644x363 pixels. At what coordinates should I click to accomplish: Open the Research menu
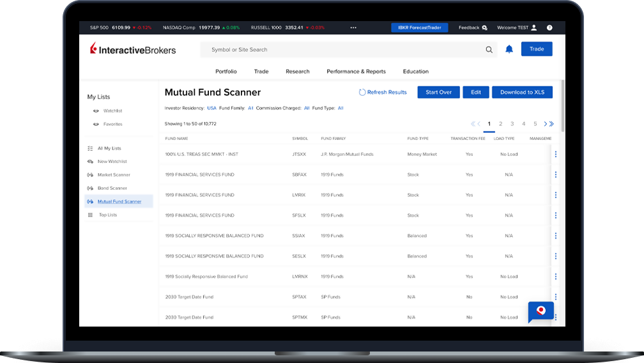coord(297,72)
